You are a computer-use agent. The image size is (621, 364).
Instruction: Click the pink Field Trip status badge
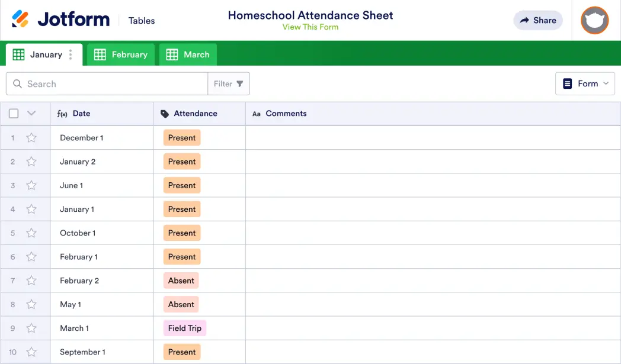point(184,327)
